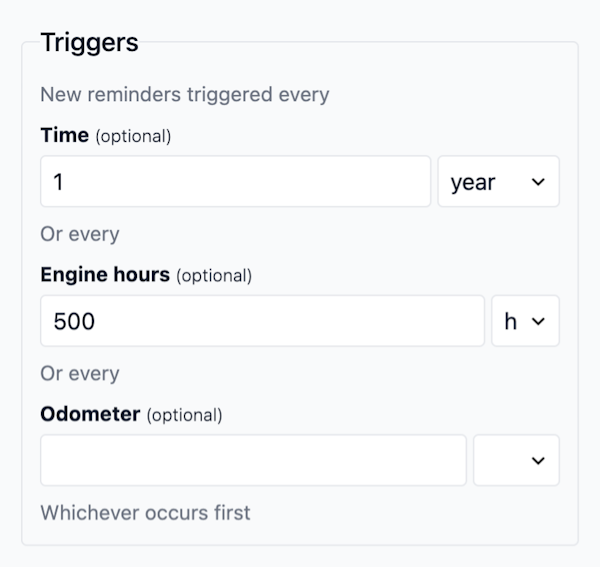This screenshot has width=600, height=567.
Task: Click the chevron arrow beside year
Action: 538,182
